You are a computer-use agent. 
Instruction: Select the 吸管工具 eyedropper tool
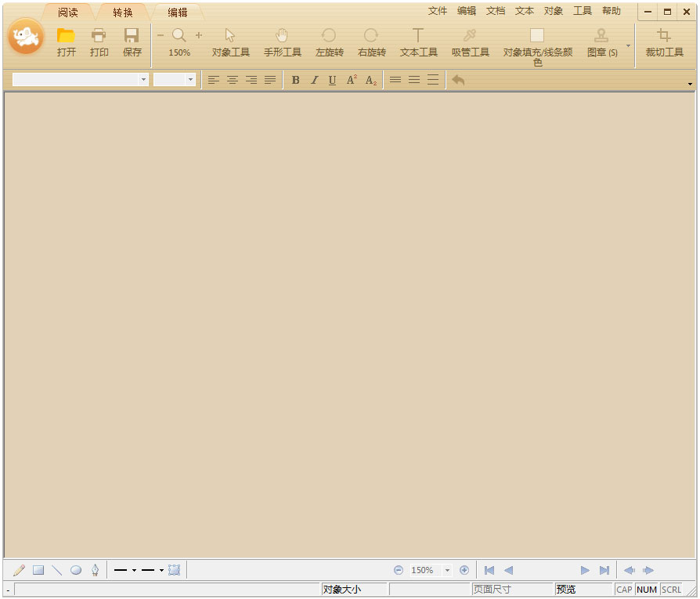coord(470,36)
